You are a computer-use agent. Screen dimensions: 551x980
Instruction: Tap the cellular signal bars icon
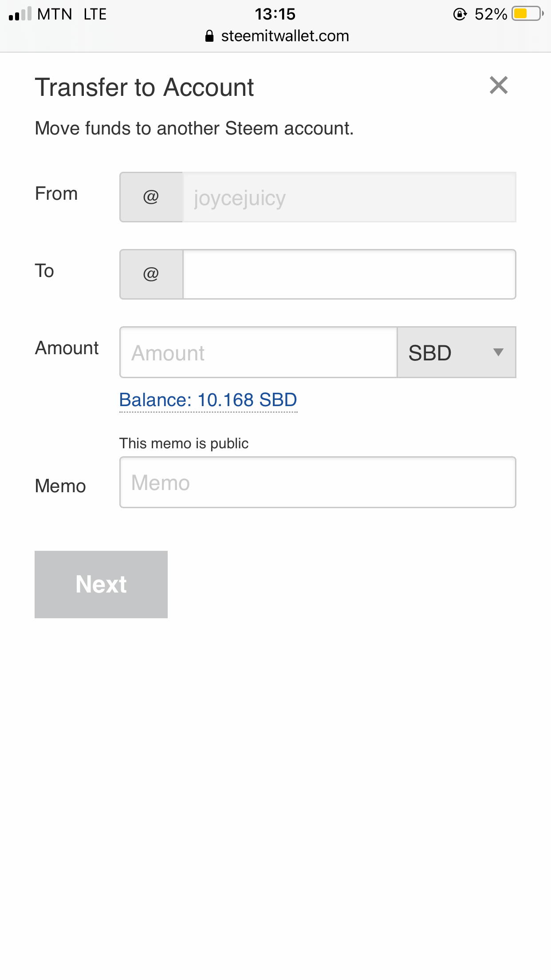coord(20,14)
